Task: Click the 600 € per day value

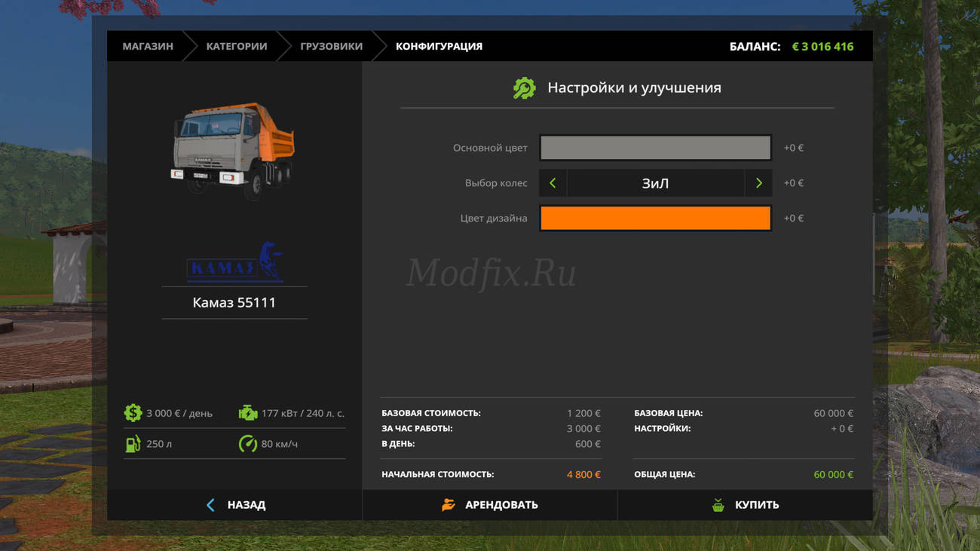Action: tap(588, 444)
